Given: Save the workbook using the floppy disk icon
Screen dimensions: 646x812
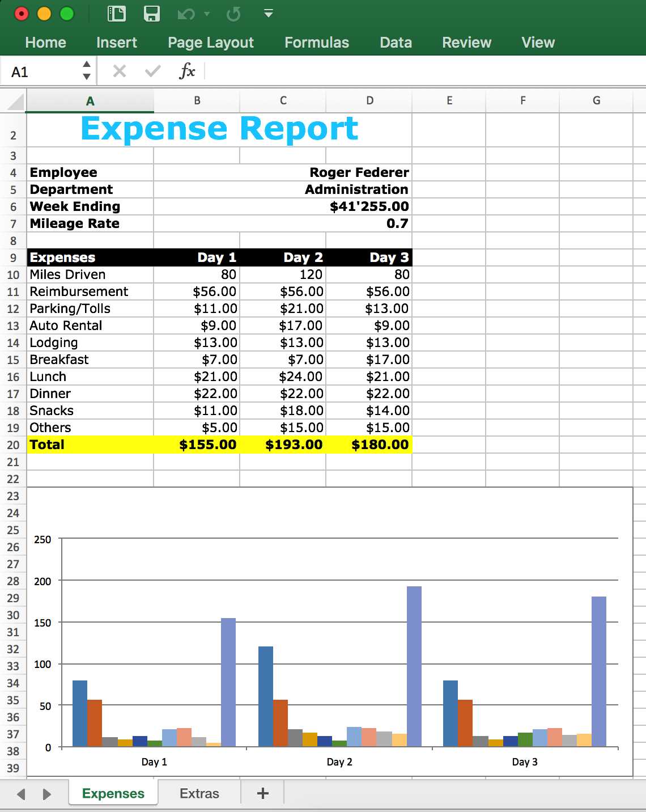Looking at the screenshot, I should [x=151, y=12].
